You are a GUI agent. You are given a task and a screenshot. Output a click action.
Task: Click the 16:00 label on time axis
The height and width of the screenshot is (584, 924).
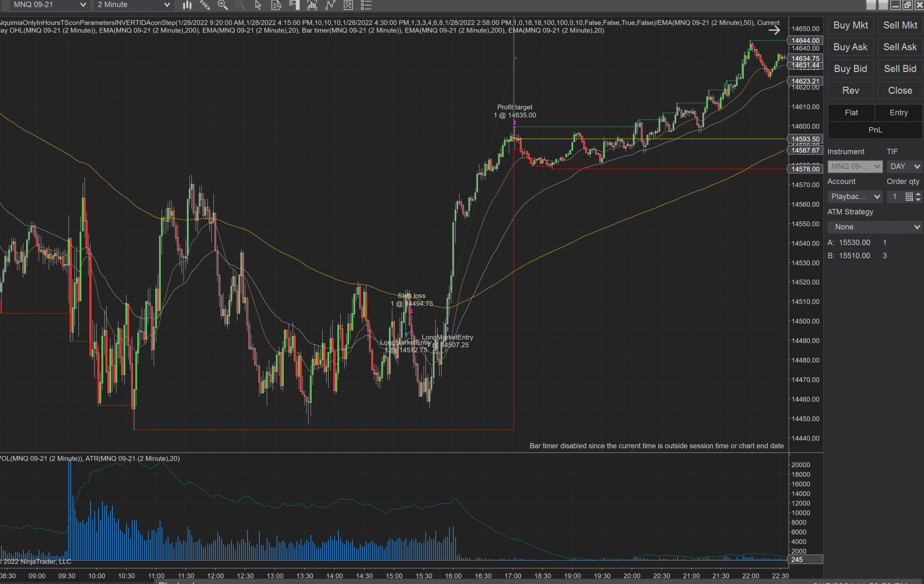click(453, 576)
